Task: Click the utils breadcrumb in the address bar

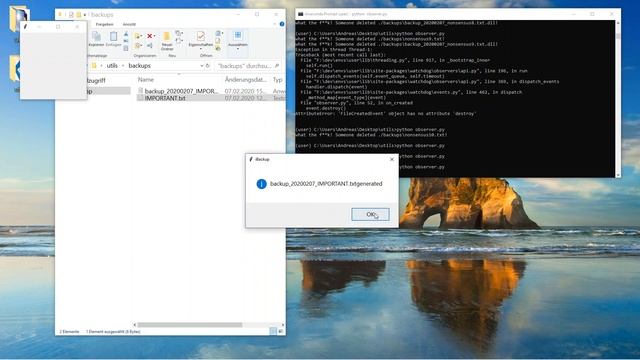Action: click(112, 65)
